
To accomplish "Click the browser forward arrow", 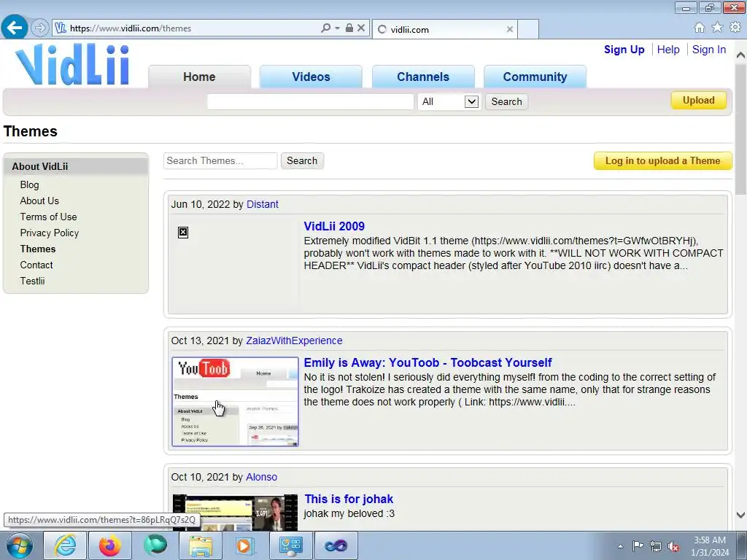I will (39, 28).
